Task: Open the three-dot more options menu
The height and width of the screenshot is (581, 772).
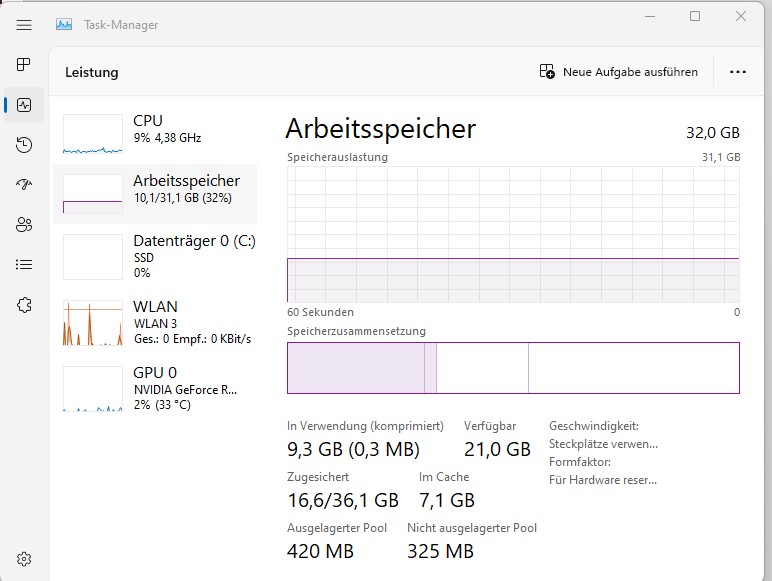Action: pyautogui.click(x=738, y=72)
